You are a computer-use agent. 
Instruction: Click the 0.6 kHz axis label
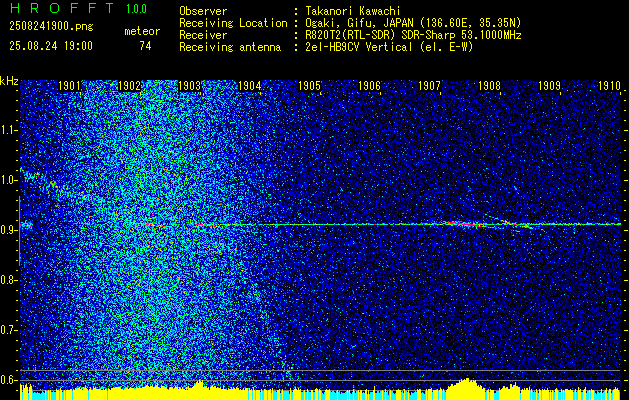click(x=8, y=380)
